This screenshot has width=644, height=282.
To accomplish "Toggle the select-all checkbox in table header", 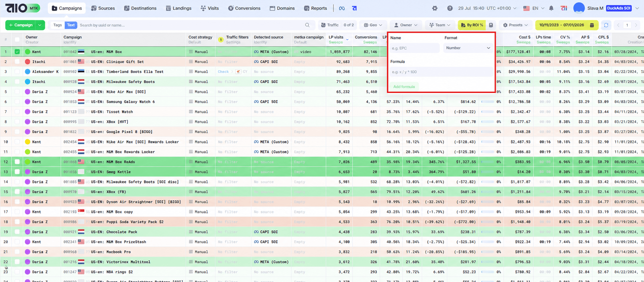I will click(x=17, y=40).
